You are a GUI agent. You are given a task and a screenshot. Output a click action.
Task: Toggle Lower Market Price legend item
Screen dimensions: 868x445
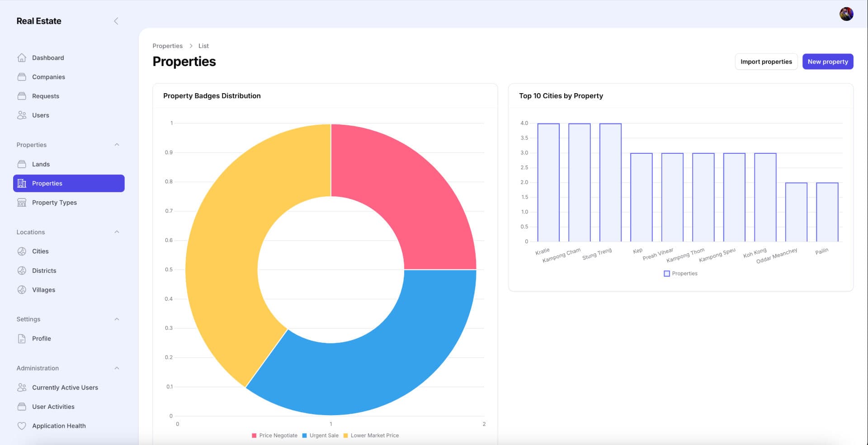coord(371,436)
